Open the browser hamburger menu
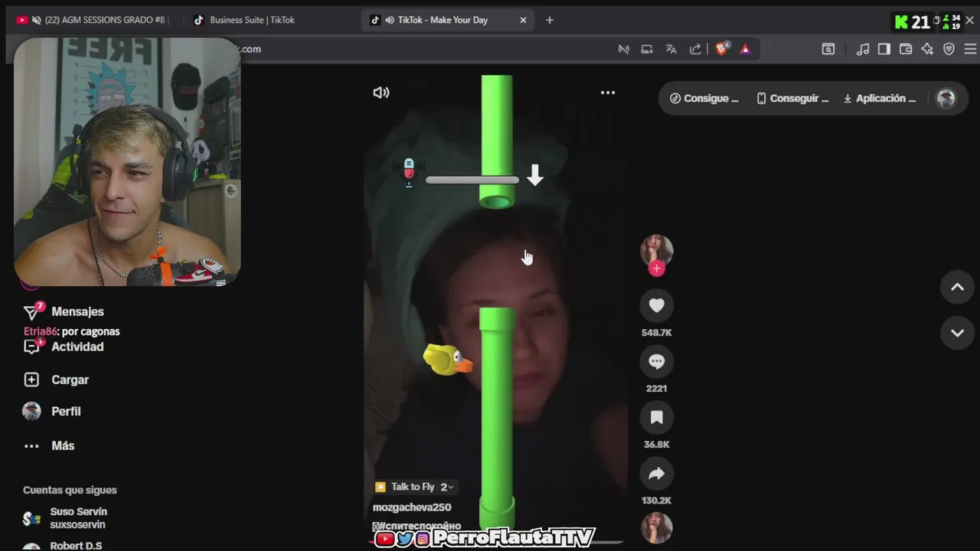The width and height of the screenshot is (980, 551). click(970, 49)
